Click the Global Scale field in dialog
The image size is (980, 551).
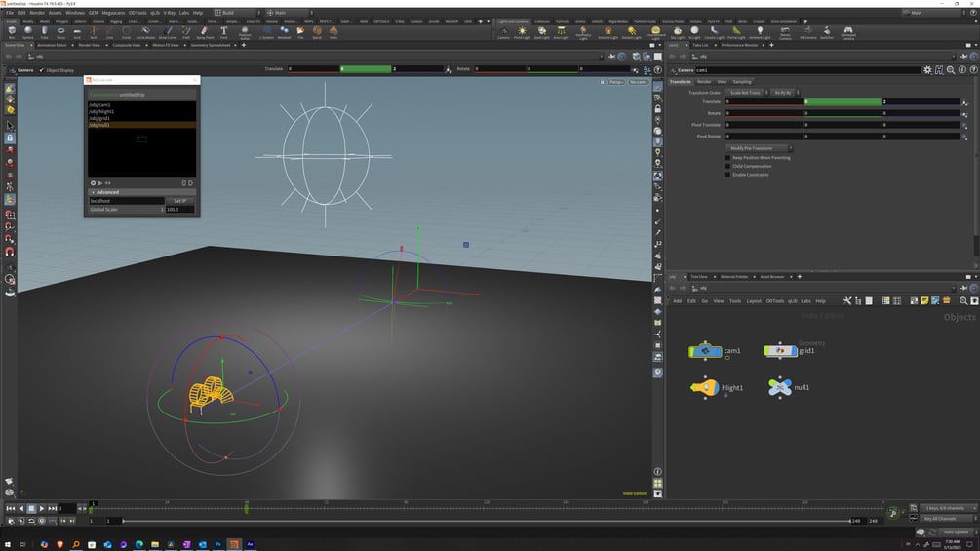tap(179, 210)
